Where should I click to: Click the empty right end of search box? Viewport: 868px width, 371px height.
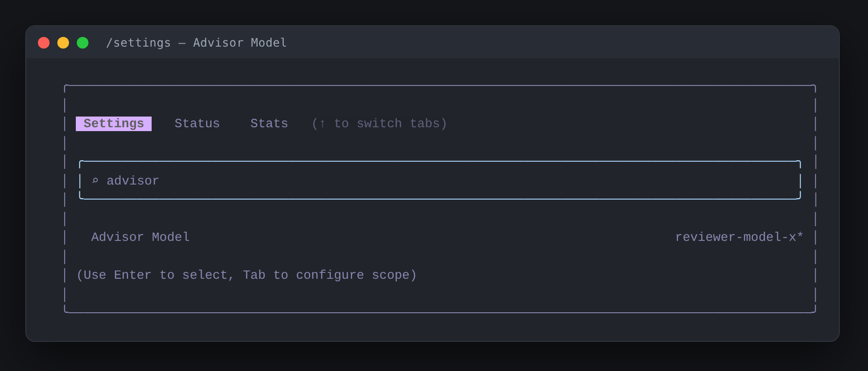(680, 181)
